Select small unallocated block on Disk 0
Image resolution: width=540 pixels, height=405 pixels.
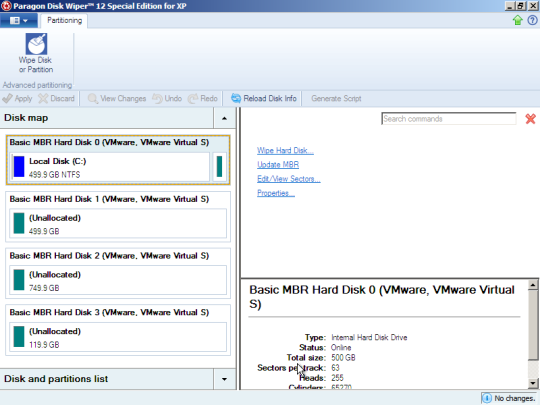[x=219, y=167]
